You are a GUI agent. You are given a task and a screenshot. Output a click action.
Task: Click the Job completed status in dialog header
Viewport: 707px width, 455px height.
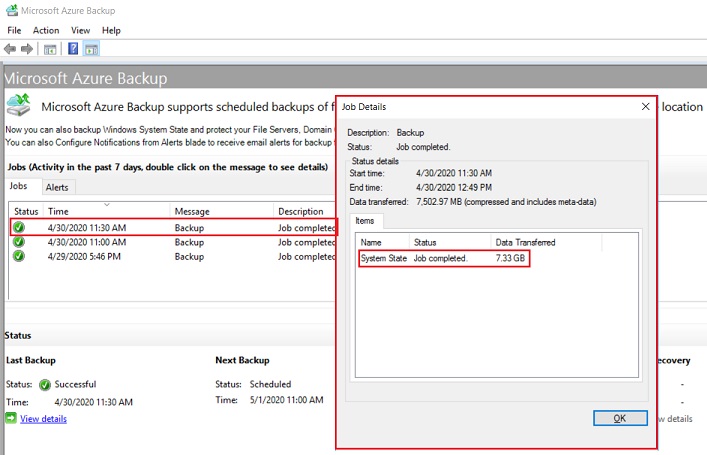pyautogui.click(x=423, y=147)
